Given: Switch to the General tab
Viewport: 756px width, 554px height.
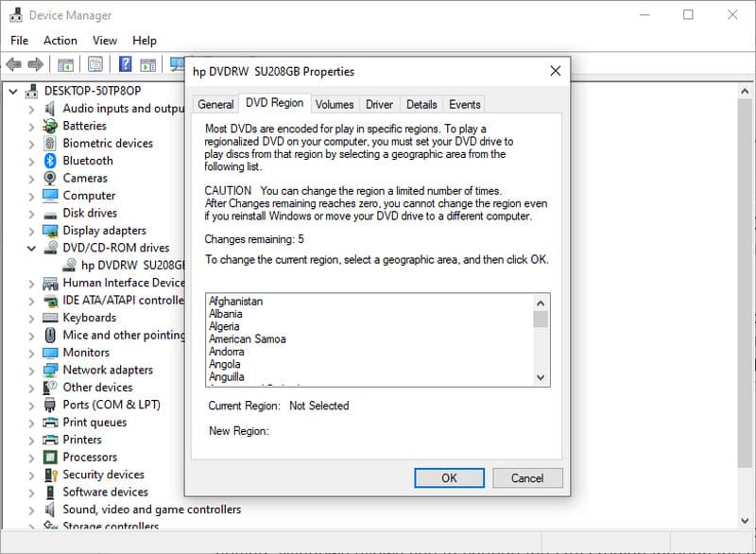Looking at the screenshot, I should click(x=215, y=105).
